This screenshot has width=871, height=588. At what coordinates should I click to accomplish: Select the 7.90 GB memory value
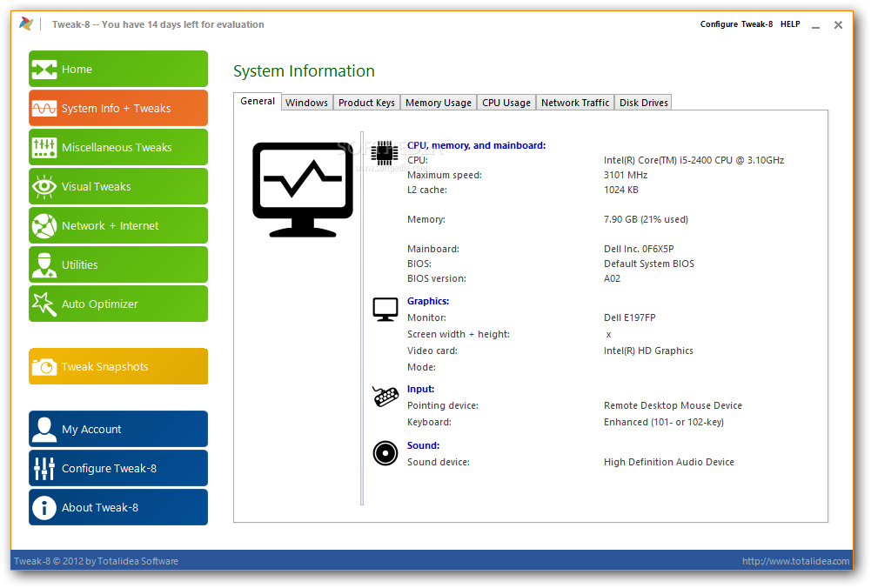click(x=646, y=219)
